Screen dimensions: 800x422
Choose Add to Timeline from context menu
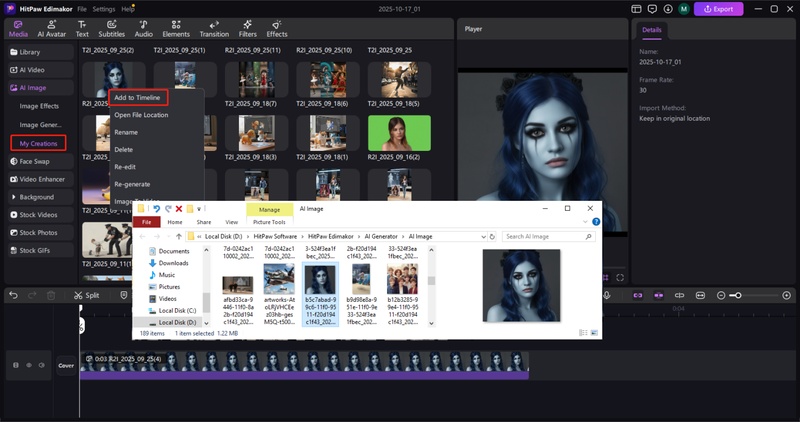click(137, 97)
